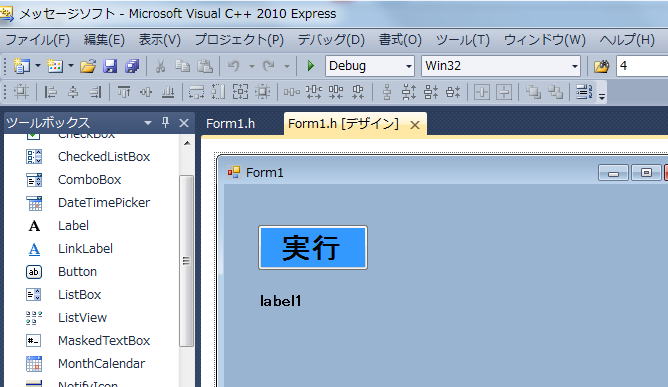Select the Label control in Toolbox
The height and width of the screenshot is (387, 668).
(x=73, y=225)
